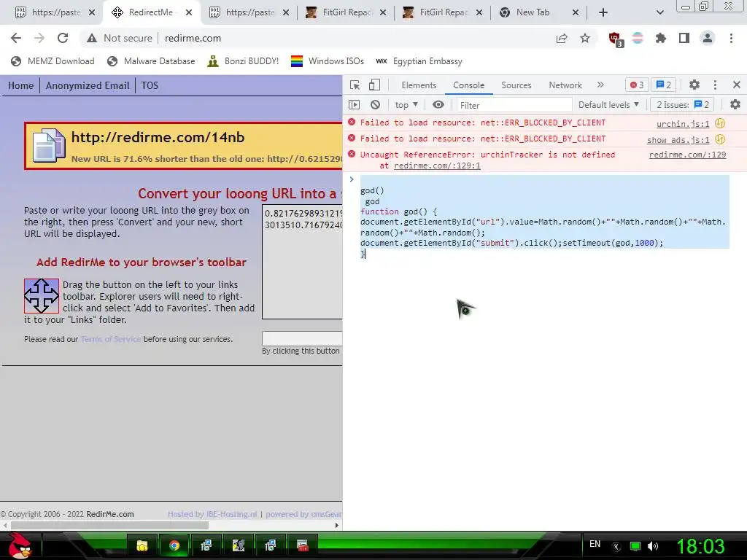Switch to the Sources tab
Screen dimensions: 747x560
[516, 85]
